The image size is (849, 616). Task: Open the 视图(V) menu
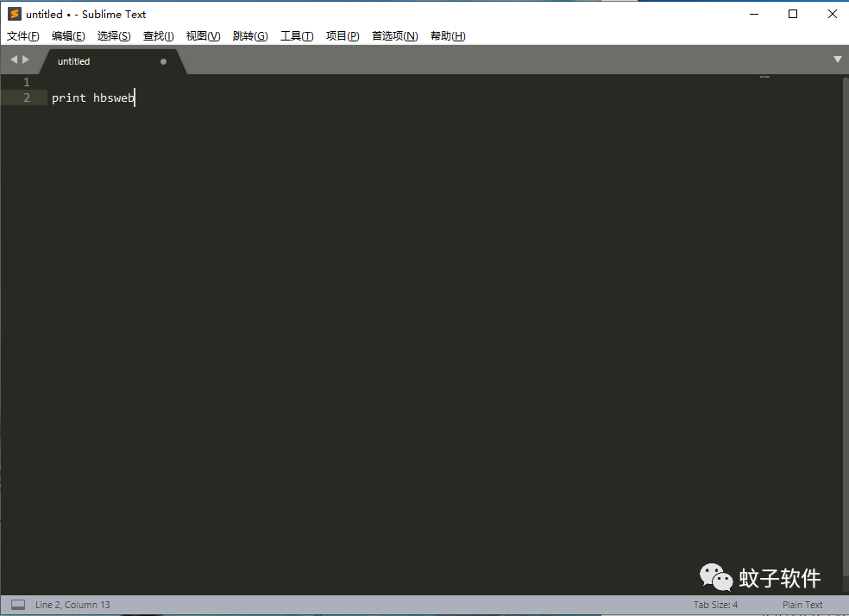(203, 36)
